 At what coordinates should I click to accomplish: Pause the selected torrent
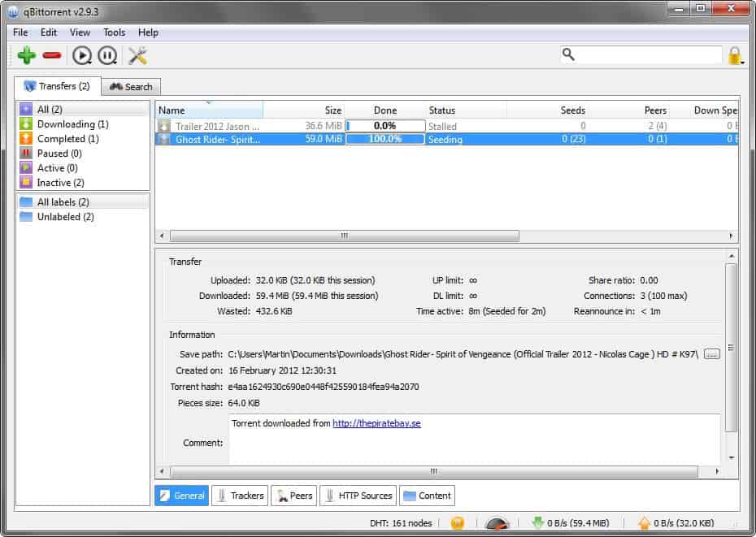pyautogui.click(x=106, y=54)
